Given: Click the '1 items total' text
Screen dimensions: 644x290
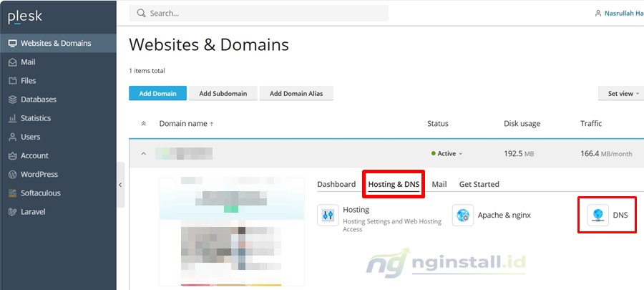Looking at the screenshot, I should (x=147, y=71).
